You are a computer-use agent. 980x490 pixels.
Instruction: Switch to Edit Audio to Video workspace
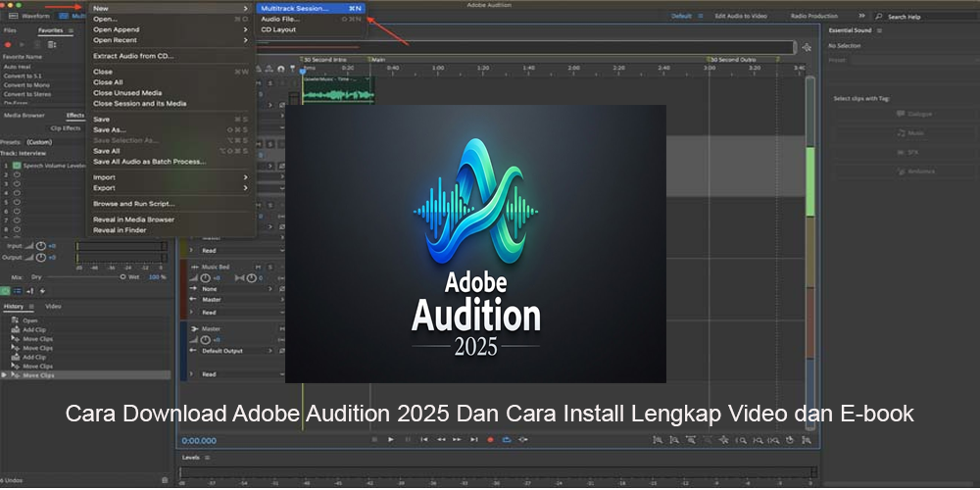[741, 17]
